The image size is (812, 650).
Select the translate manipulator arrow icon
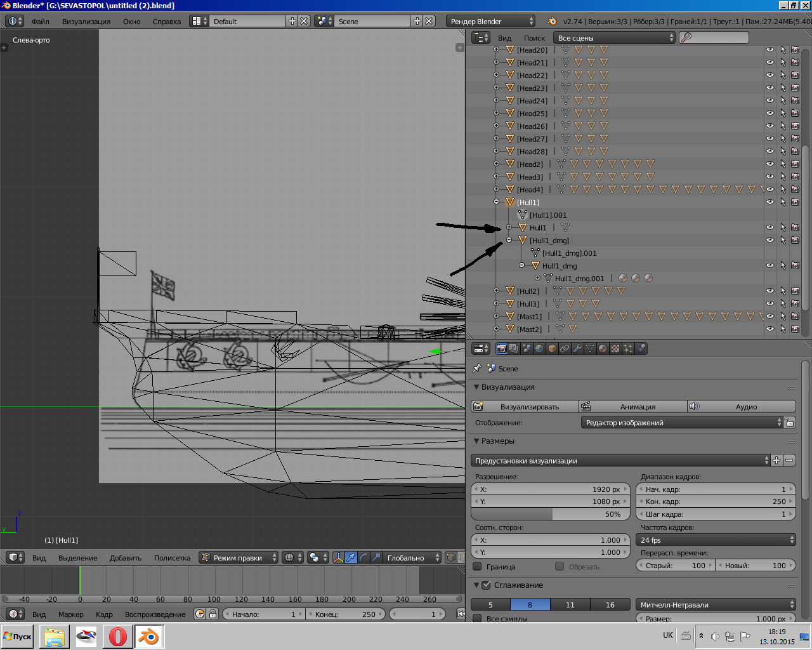click(x=351, y=557)
